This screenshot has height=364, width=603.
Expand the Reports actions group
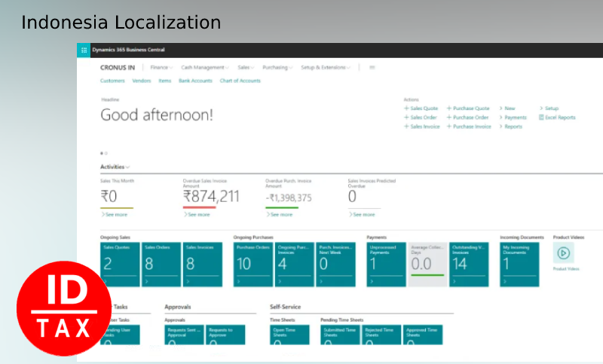511,127
